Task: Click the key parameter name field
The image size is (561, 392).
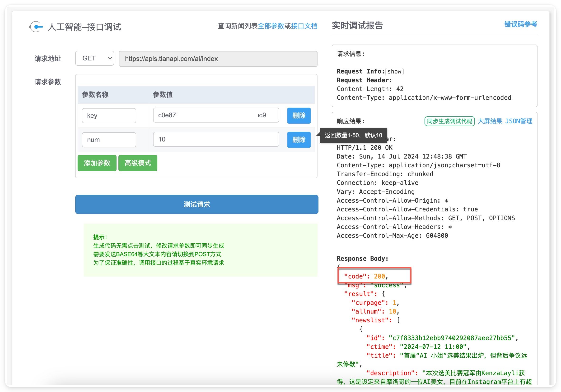Action: click(109, 116)
